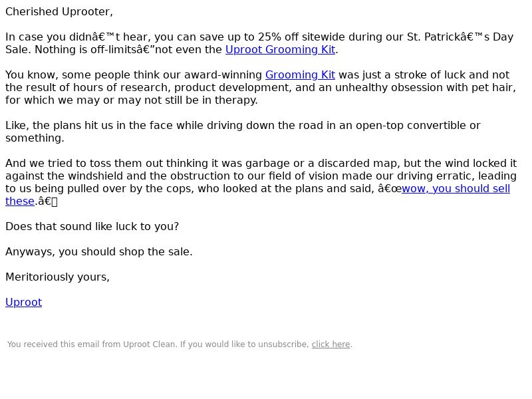
Task: Follow the award-winning "Grooming Kit" link
Action: 300,75
